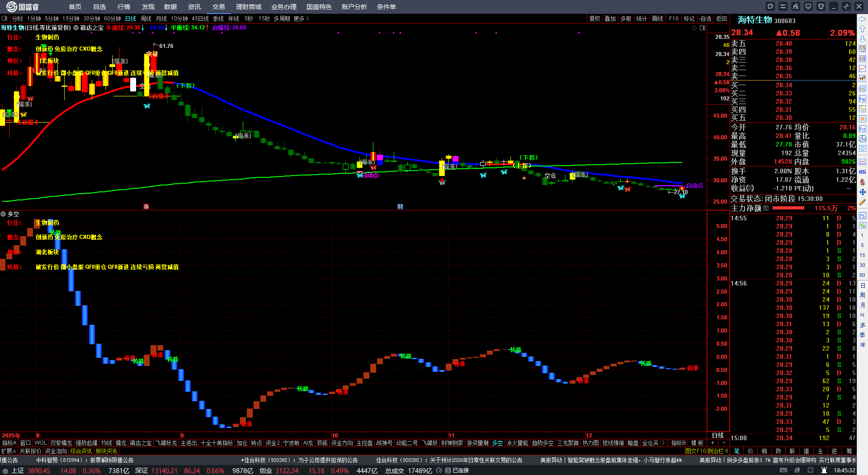Click the 图文F10 link

(x=695, y=451)
